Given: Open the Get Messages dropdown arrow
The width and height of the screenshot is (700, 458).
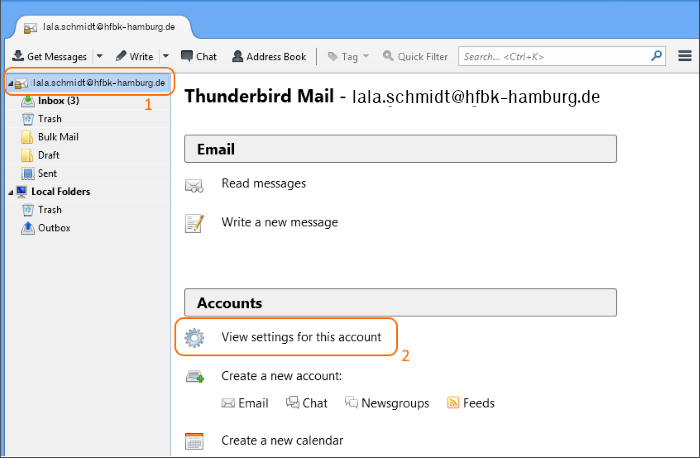Looking at the screenshot, I should point(99,57).
